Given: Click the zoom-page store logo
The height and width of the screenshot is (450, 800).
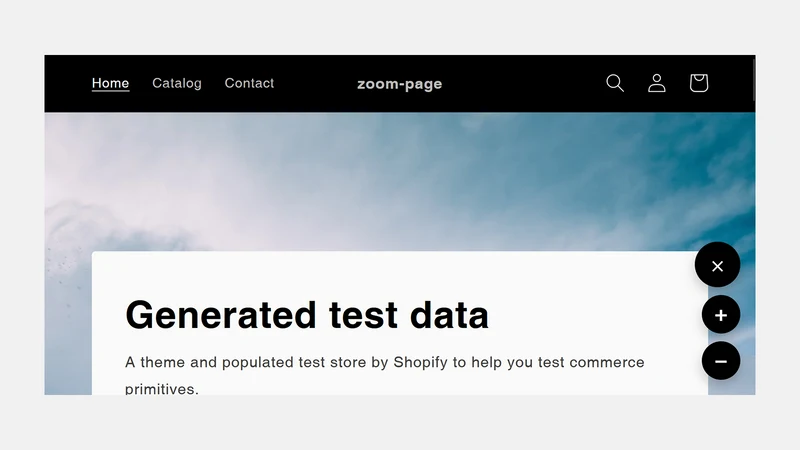Looking at the screenshot, I should tap(399, 84).
